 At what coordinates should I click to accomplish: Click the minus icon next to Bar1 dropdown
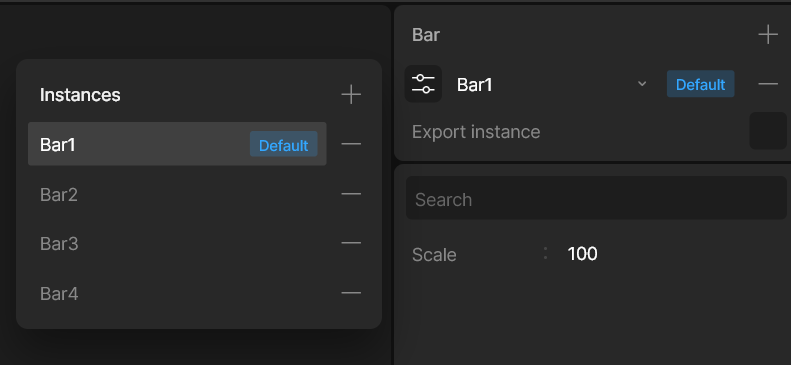(768, 84)
